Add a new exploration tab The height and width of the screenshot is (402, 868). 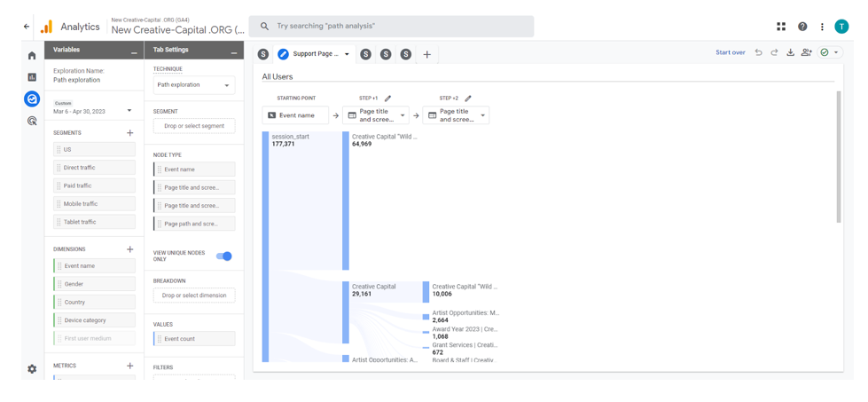coord(426,54)
